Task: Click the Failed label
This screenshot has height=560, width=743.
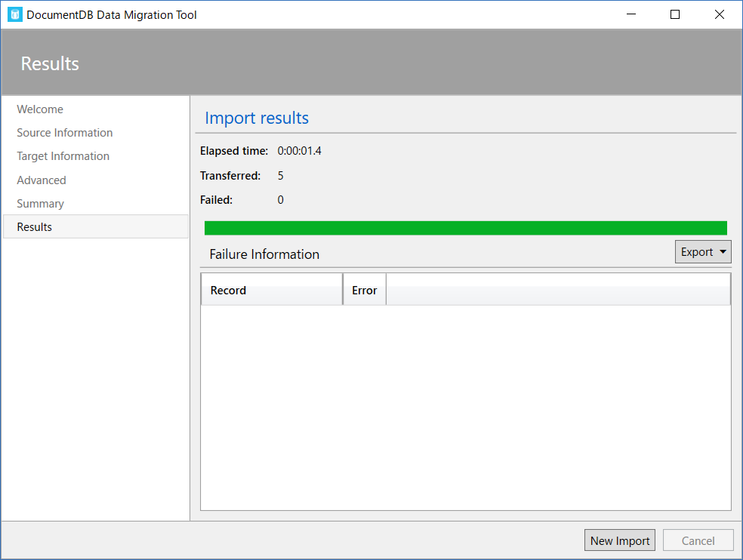Action: [216, 200]
